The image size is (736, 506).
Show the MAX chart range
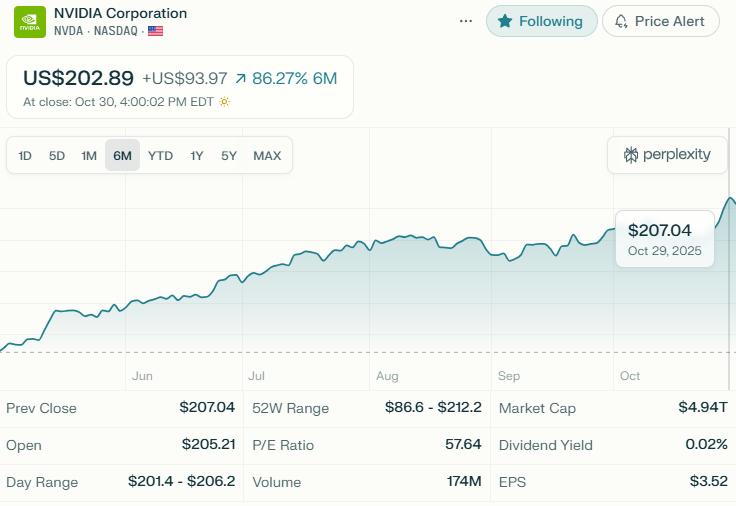click(x=267, y=155)
